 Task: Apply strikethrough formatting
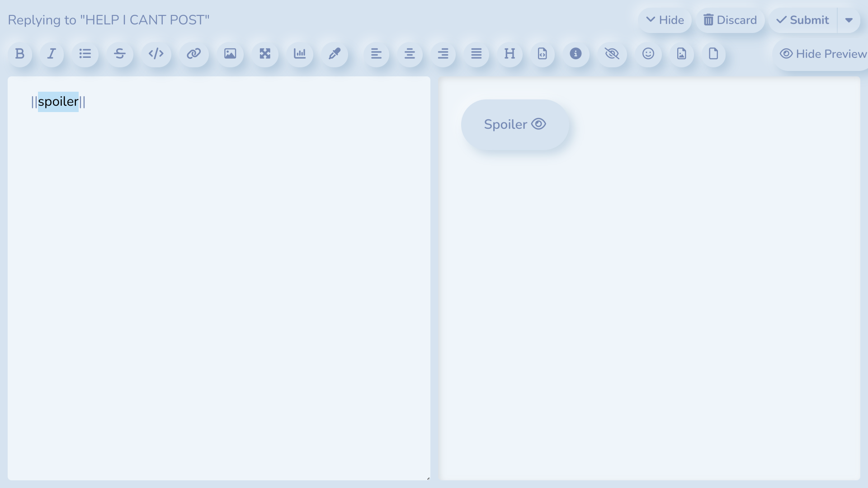coord(120,54)
